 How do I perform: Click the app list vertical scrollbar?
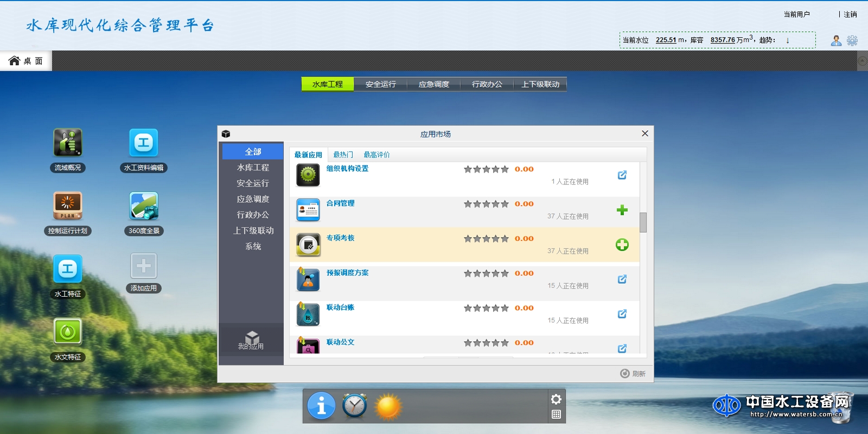(x=643, y=222)
